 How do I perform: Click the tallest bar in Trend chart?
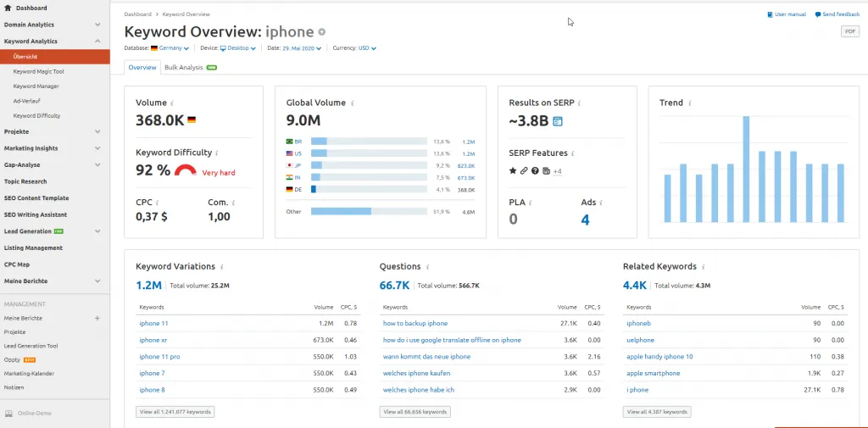[x=746, y=169]
